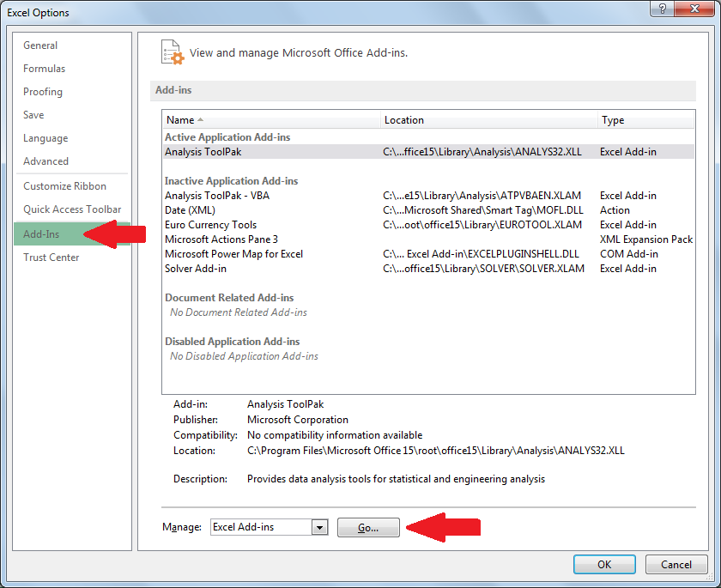Click XML Expansion Pack type cell

click(646, 239)
